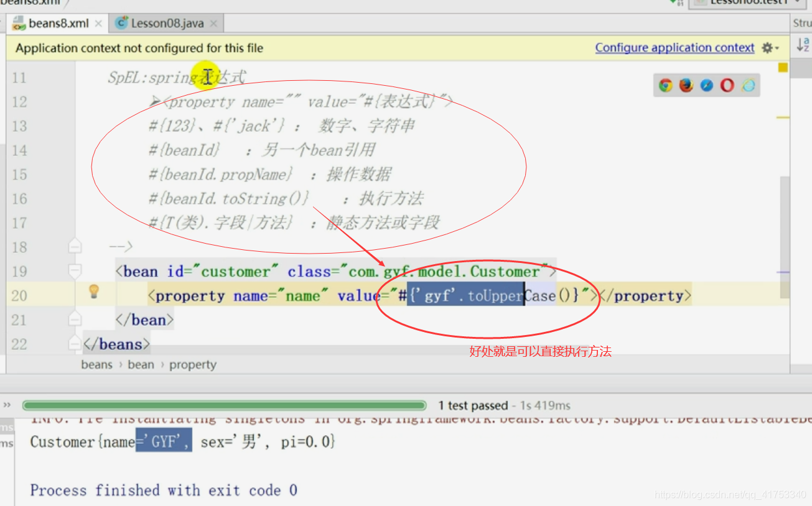Image resolution: width=812 pixels, height=506 pixels.
Task: Open the Configure application context link
Action: [x=674, y=48]
